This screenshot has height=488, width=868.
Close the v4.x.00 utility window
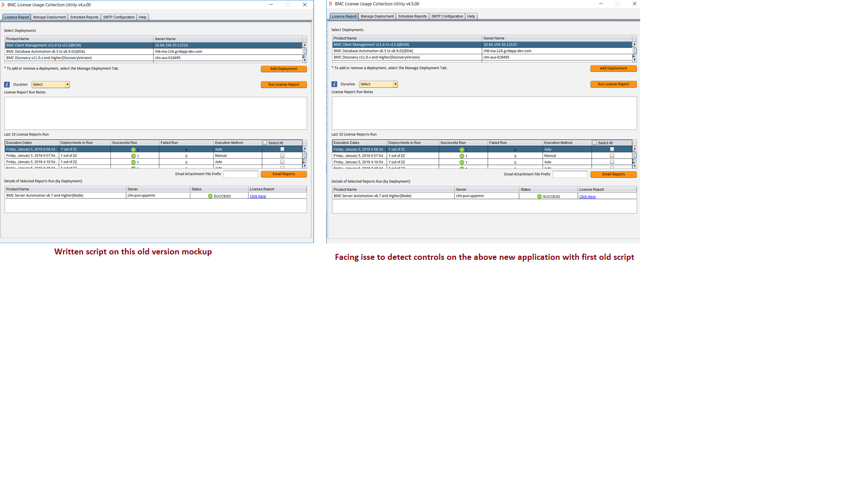click(x=305, y=5)
